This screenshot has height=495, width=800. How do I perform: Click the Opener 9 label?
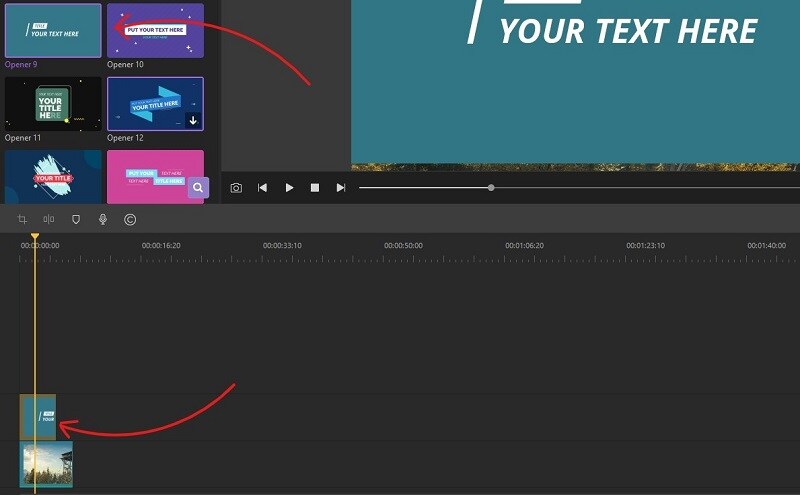pos(21,64)
